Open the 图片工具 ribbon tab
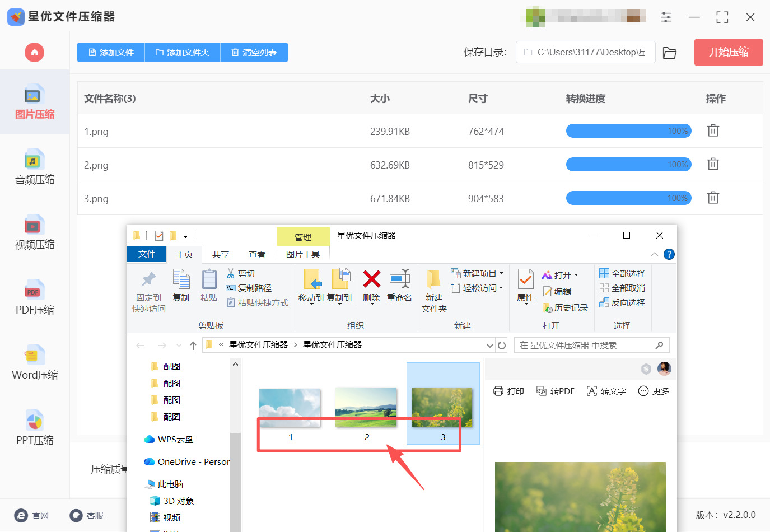The width and height of the screenshot is (770, 532). click(x=303, y=254)
